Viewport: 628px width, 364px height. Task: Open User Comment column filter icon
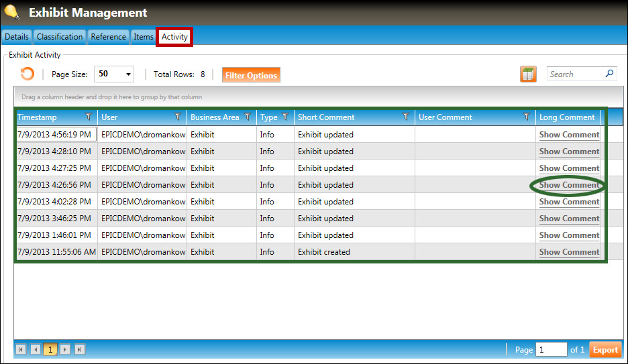(527, 117)
